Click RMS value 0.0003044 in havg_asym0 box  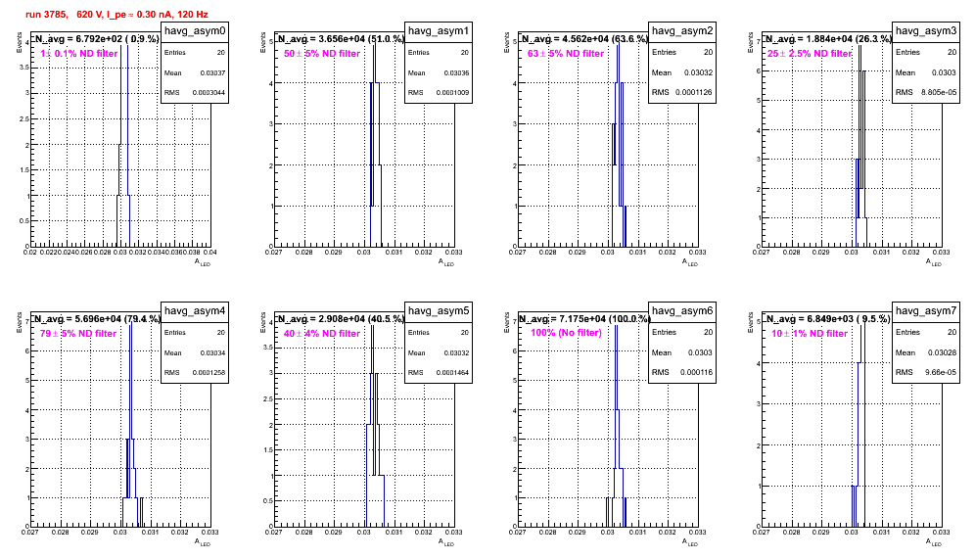(209, 93)
